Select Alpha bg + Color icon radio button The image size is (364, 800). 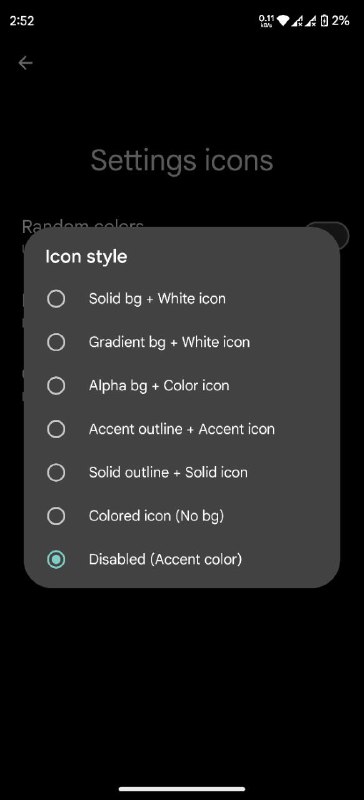tap(56, 386)
